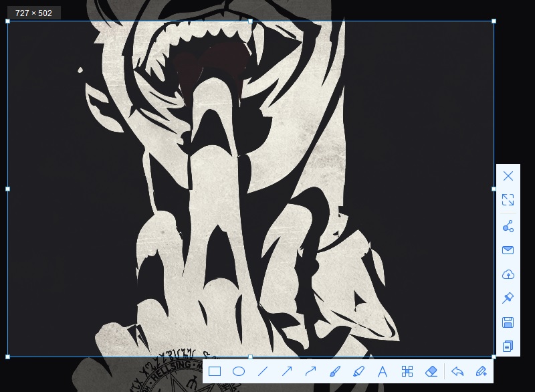Close the screenshot capture with X
The image size is (535, 392).
click(508, 176)
